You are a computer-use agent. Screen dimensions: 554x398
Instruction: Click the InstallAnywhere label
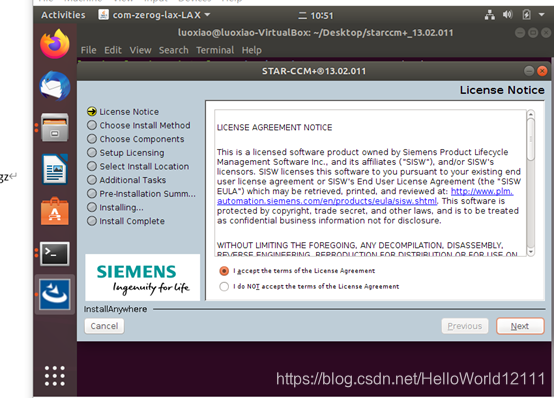[x=116, y=309]
